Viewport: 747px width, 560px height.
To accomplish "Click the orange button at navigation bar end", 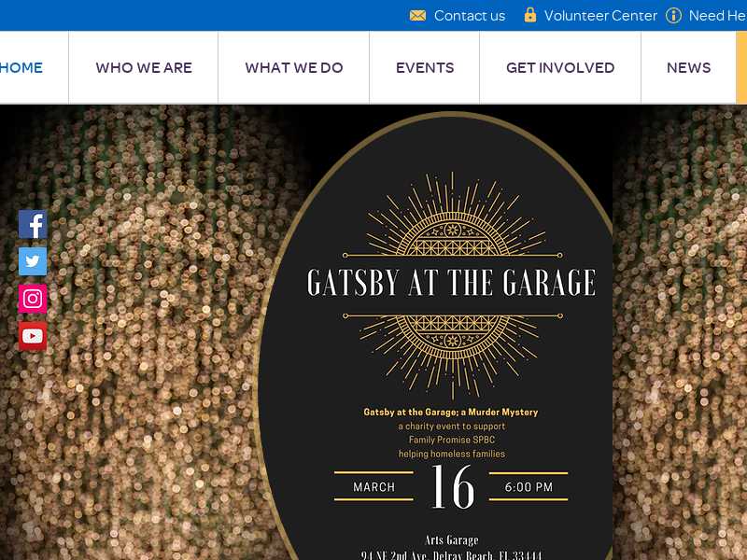I will [x=741, y=67].
